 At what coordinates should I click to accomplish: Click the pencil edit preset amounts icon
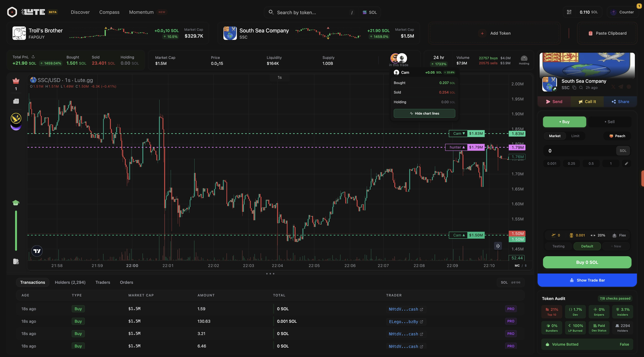coord(626,163)
